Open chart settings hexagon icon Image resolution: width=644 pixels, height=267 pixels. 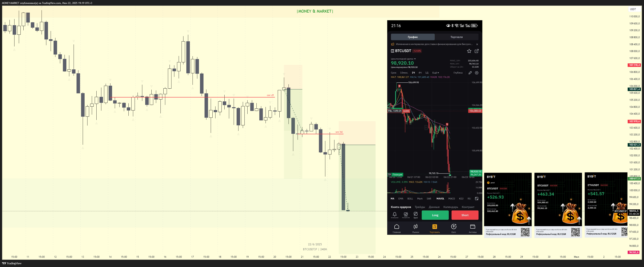pos(477,73)
